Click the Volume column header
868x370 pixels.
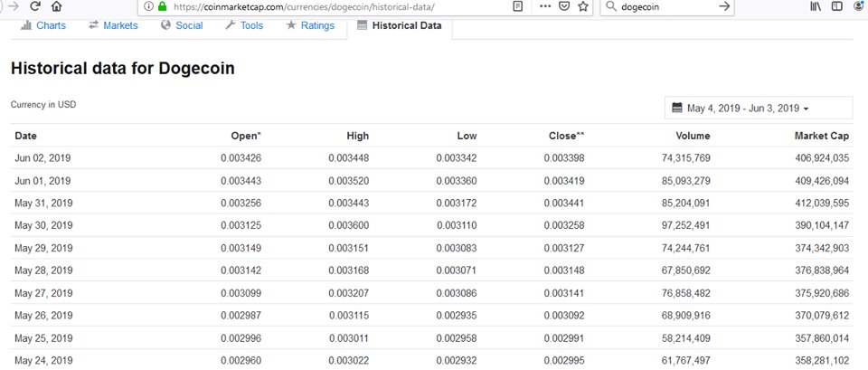[x=693, y=136]
